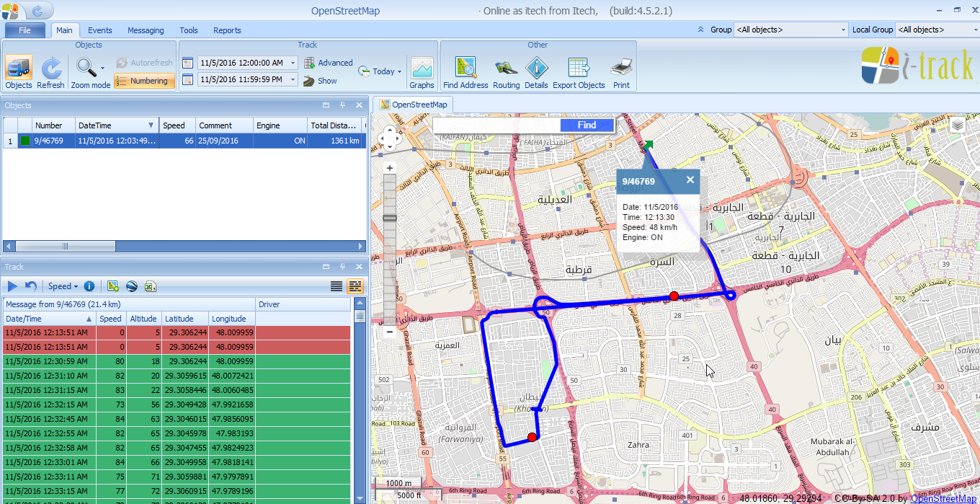This screenshot has width=980, height=504.
Task: Click the add-map icon in Track toolbar
Action: tap(112, 286)
